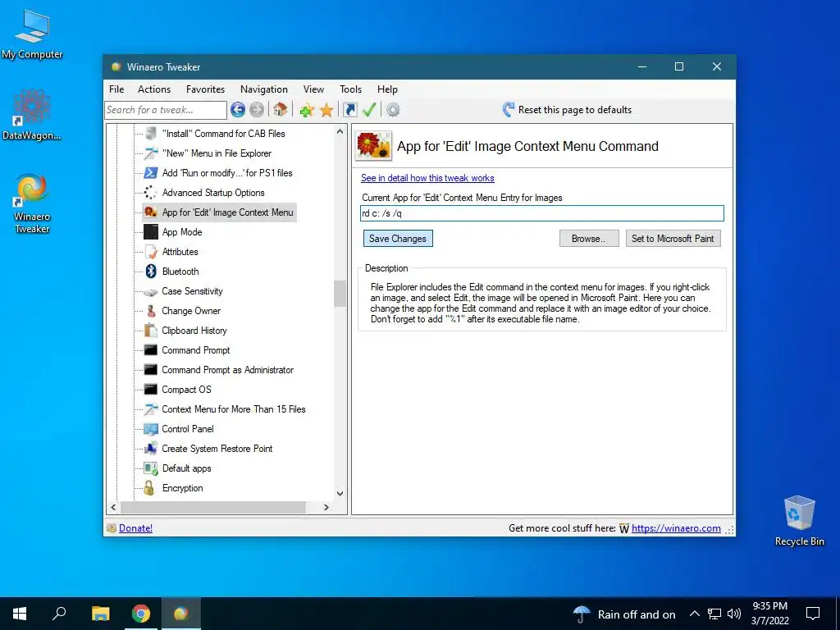Viewport: 840px width, 630px height.
Task: Click the create shortcut toolbar icon
Action: (x=349, y=110)
